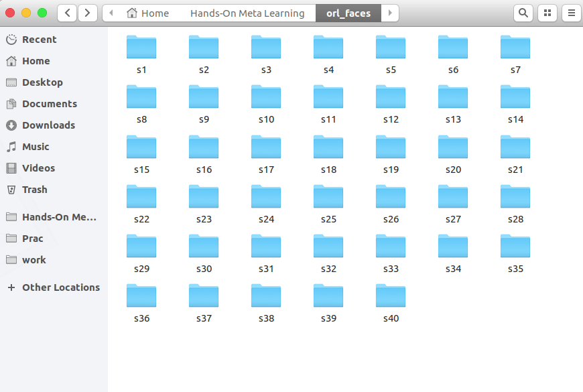The height and width of the screenshot is (392, 583).
Task: Click the red window close button
Action: 10,13
